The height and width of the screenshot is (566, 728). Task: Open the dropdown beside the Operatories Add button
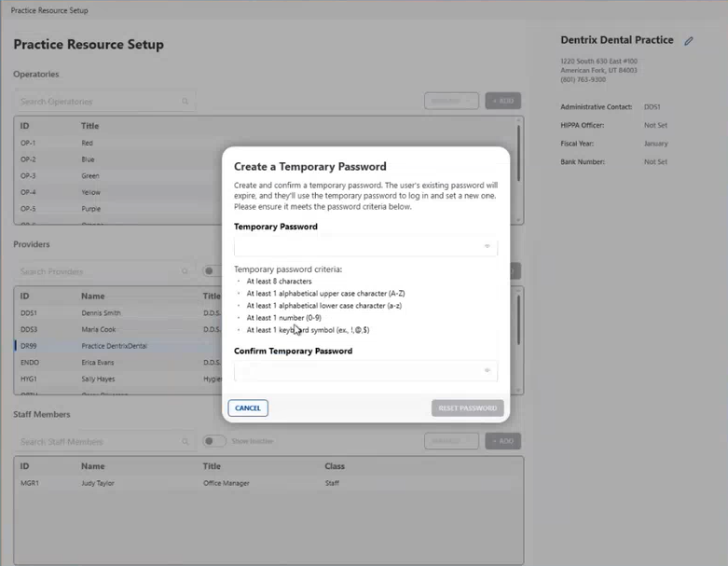click(451, 101)
